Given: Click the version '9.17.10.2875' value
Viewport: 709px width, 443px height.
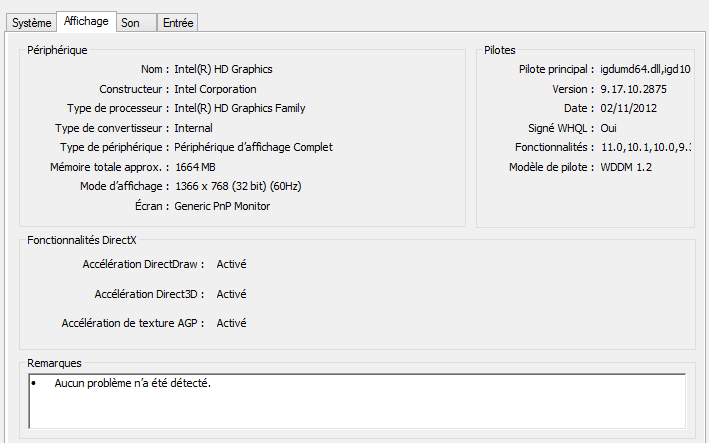Looking at the screenshot, I should [x=633, y=89].
